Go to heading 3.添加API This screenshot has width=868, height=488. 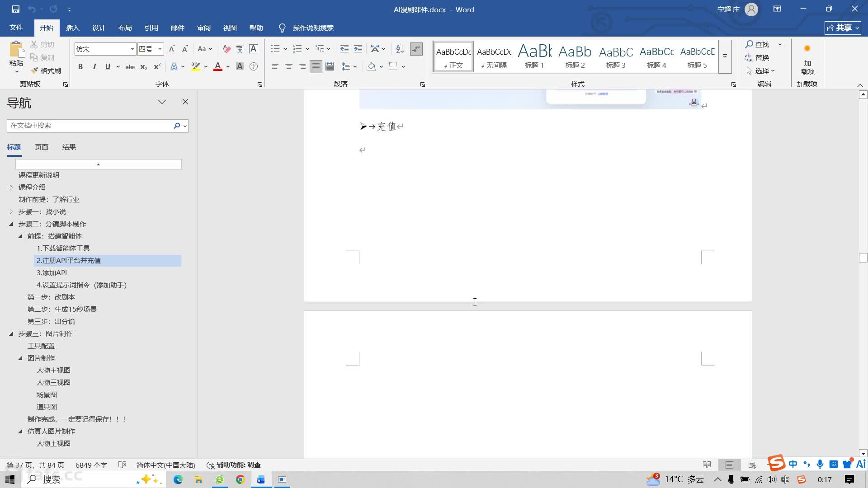pyautogui.click(x=52, y=272)
